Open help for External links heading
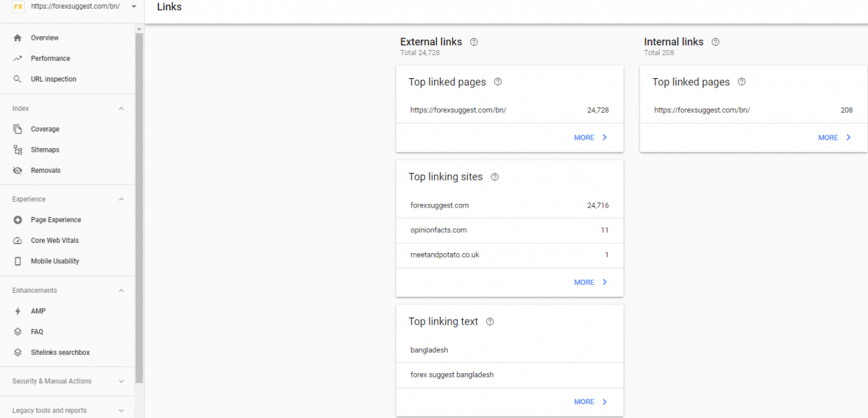This screenshot has width=868, height=418. pos(474,42)
